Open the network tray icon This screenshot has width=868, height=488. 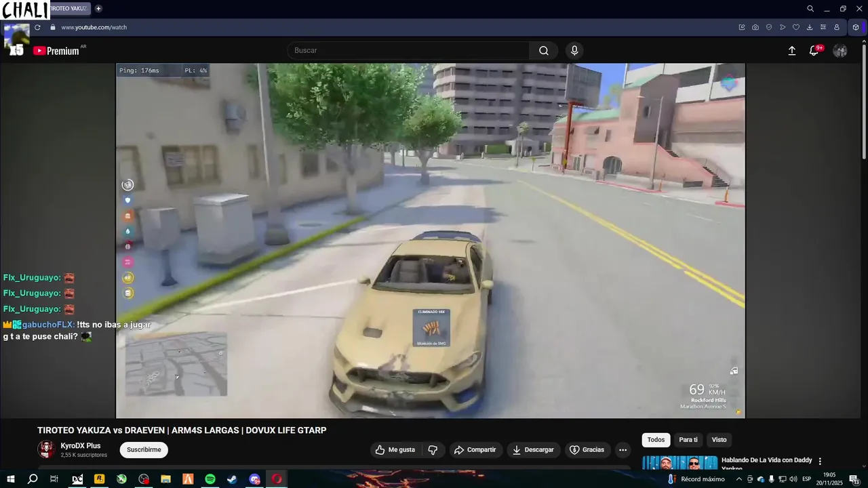[x=782, y=479]
